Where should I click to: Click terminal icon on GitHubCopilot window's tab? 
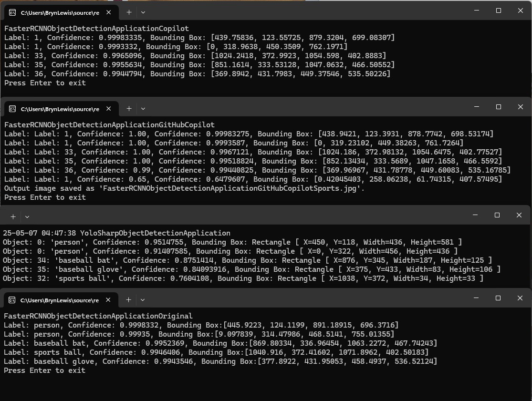12,109
